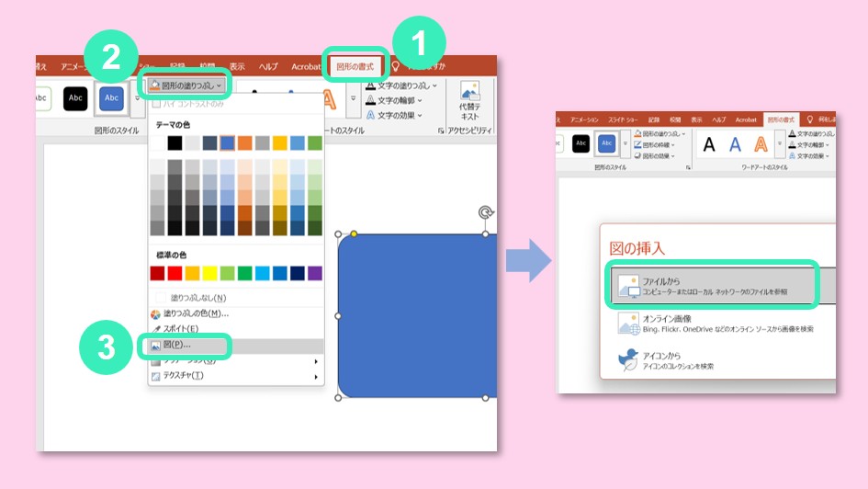Select black Abc shape style in right window
This screenshot has width=868, height=489.
click(581, 142)
